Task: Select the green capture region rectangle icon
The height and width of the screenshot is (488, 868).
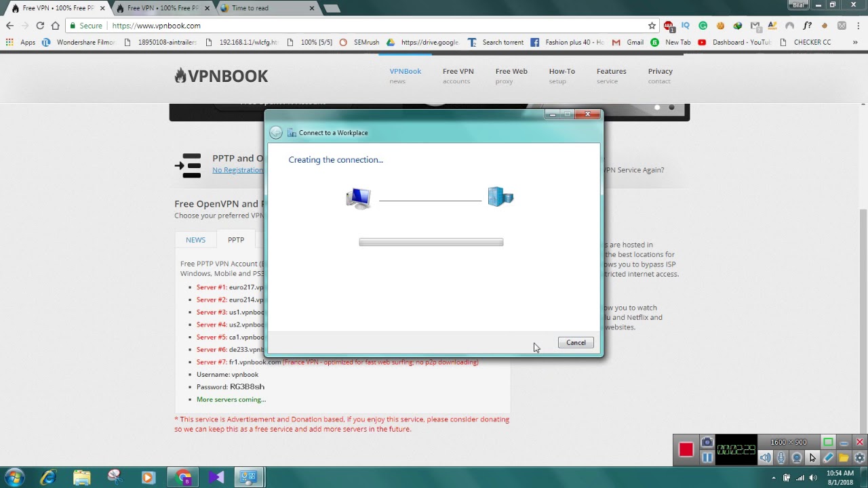Action: (x=828, y=442)
